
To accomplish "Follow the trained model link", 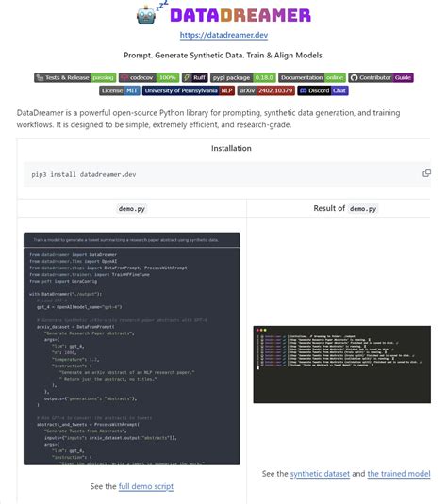I will point(399,474).
